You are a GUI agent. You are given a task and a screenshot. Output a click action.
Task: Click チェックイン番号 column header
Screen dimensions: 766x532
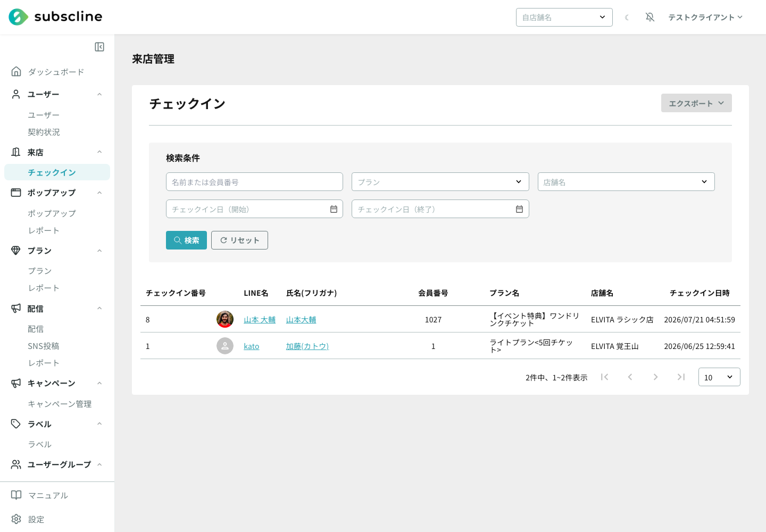point(176,293)
